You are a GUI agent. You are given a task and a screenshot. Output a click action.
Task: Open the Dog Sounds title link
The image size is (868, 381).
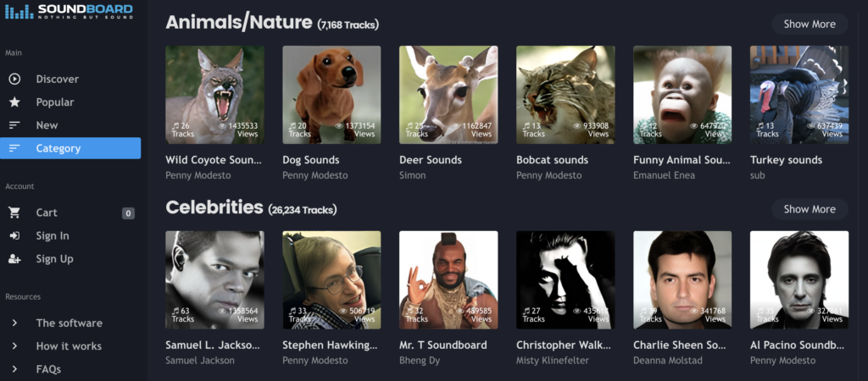[x=310, y=160]
